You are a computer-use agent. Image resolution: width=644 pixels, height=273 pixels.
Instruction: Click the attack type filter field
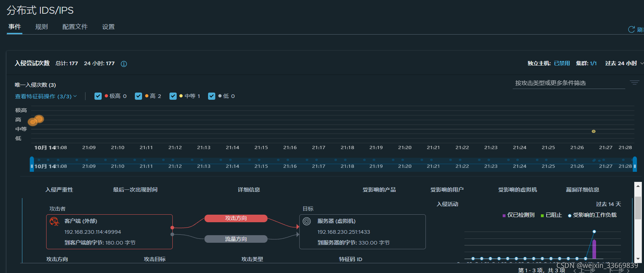(569, 83)
